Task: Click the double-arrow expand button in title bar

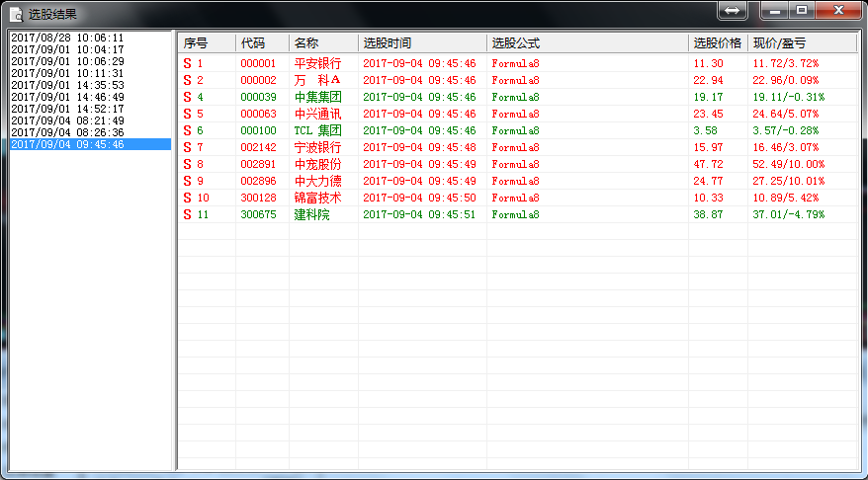Action: click(x=732, y=11)
